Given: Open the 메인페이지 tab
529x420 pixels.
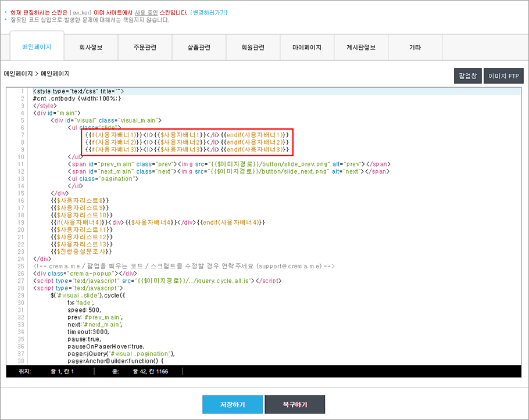Looking at the screenshot, I should 37,47.
